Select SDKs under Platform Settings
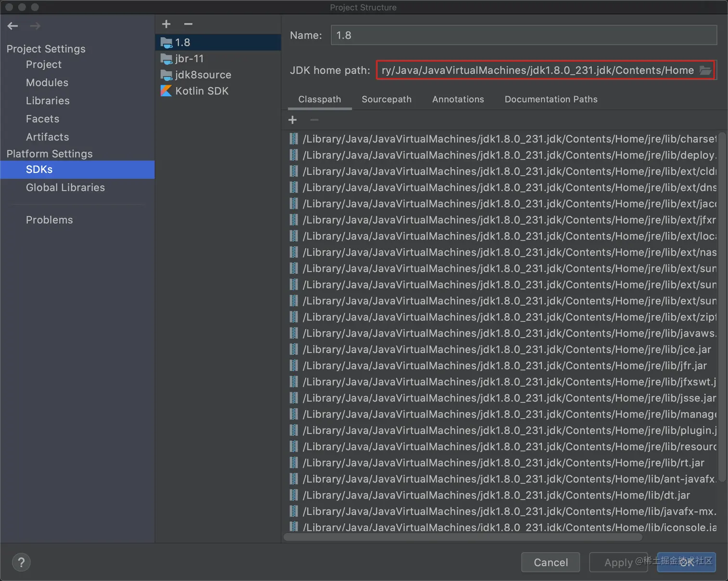Image resolution: width=728 pixels, height=581 pixels. coord(77,170)
